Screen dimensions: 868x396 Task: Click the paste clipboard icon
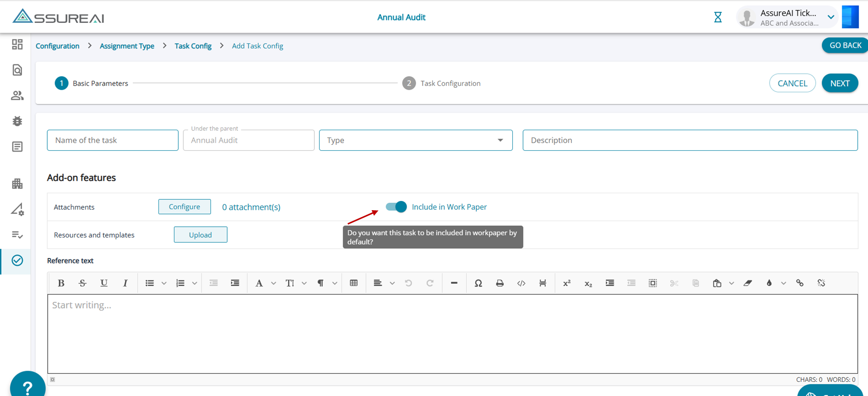pos(717,283)
